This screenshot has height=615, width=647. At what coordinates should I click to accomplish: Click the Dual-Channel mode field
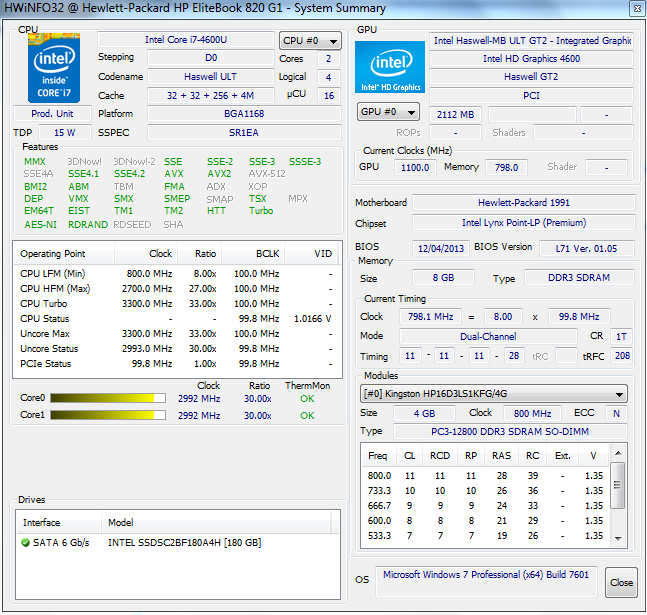[x=488, y=336]
